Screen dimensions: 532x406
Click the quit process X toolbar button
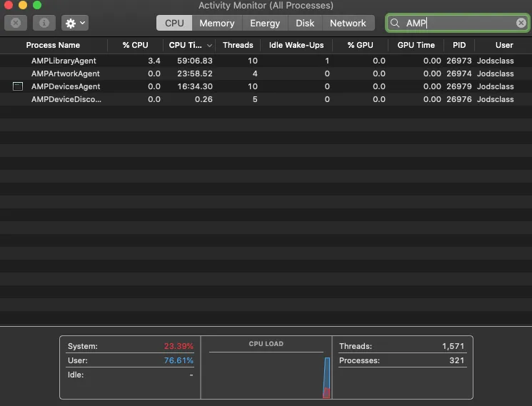[x=16, y=23]
